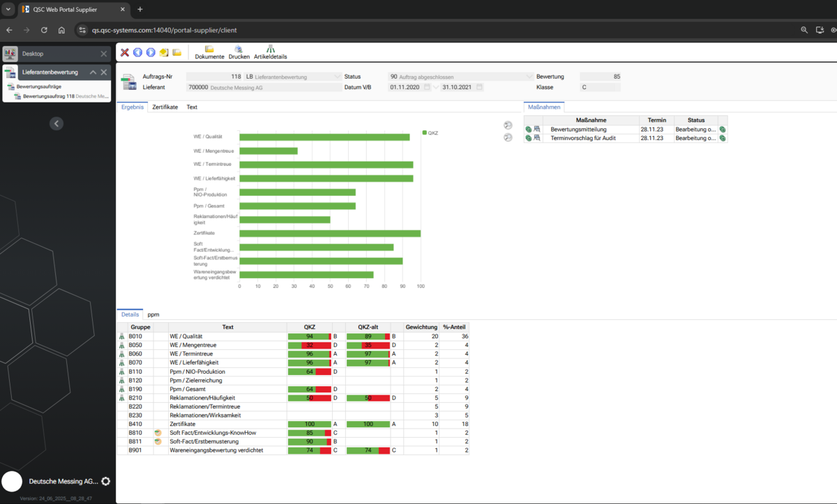Collapse the Lieferantenbewertung sidebar panel

click(93, 72)
